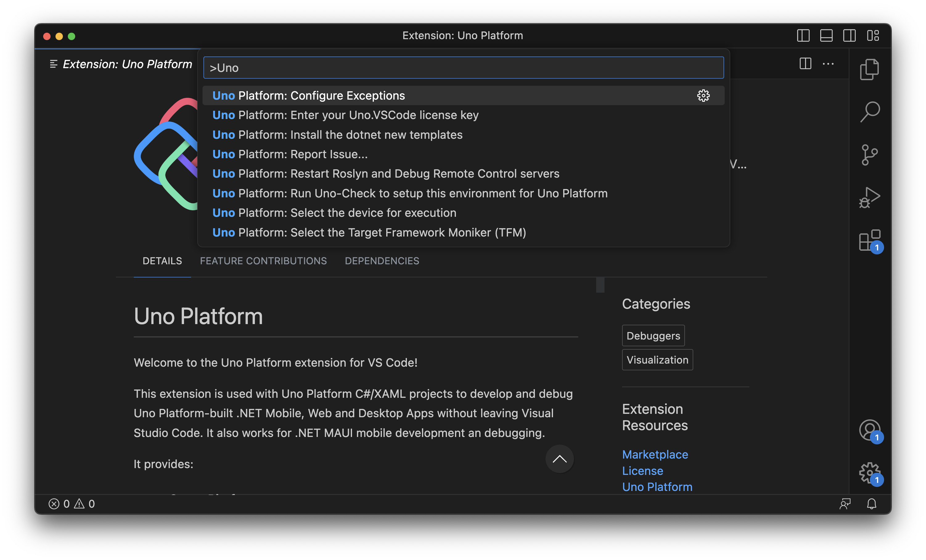The image size is (926, 560).
Task: Click inside the command palette input field
Action: pos(462,68)
